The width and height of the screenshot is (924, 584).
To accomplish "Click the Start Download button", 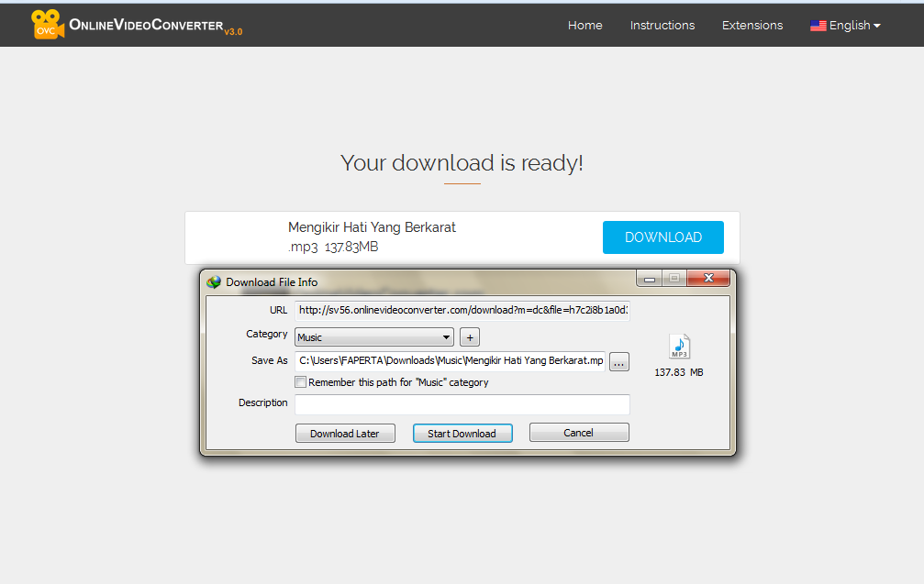I will 462,434.
